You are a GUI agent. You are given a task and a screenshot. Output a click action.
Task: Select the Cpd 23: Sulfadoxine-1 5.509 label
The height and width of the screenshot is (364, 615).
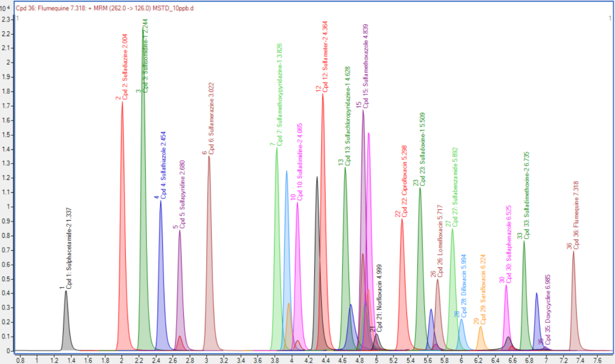point(423,150)
